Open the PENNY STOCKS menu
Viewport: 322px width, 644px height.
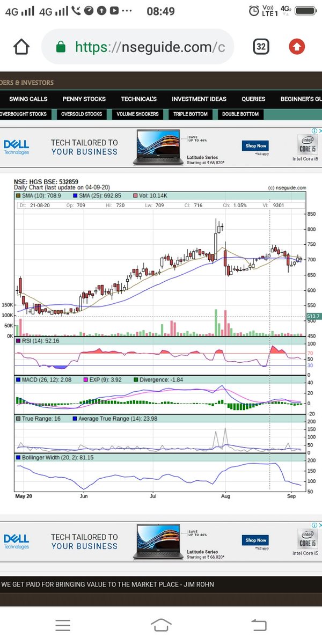click(84, 99)
